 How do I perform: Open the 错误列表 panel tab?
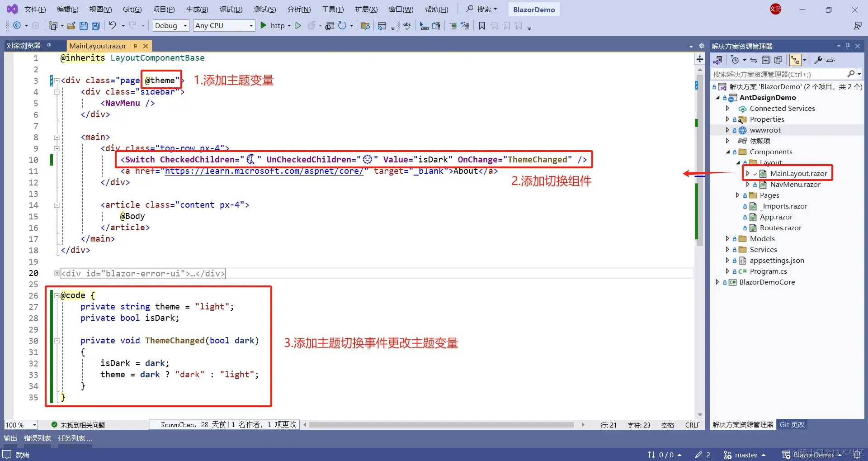pyautogui.click(x=38, y=438)
